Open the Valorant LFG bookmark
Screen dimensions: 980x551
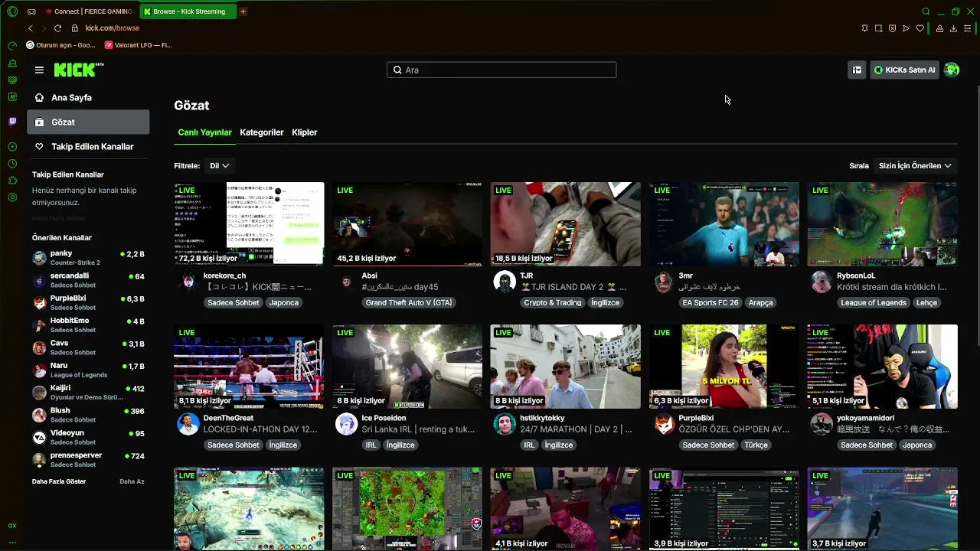coord(139,45)
